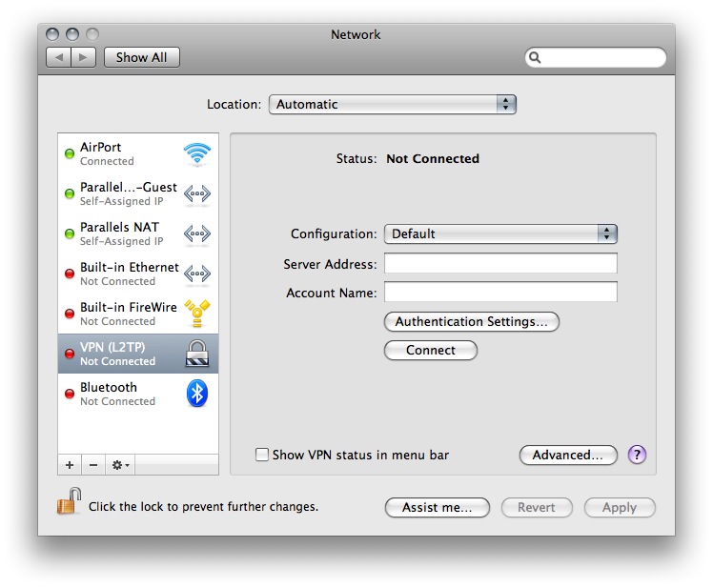The image size is (713, 588).
Task: Enable Show VPN status in menu bar
Action: (262, 455)
